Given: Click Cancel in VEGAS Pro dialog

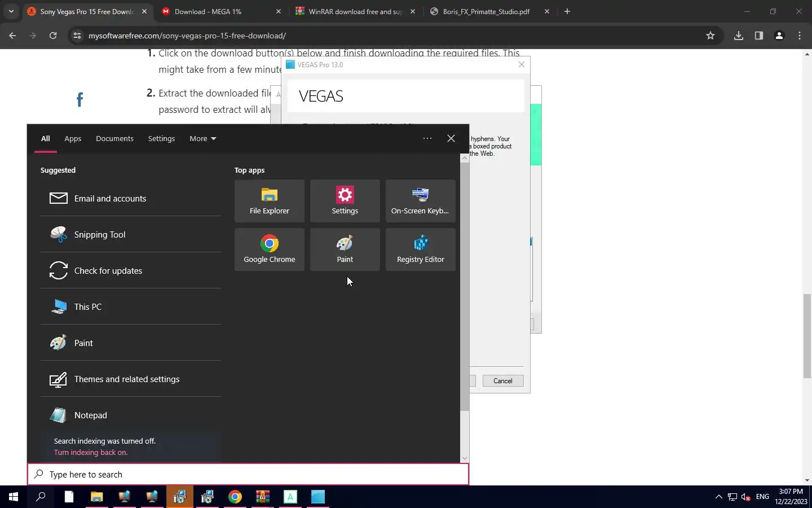Looking at the screenshot, I should 503,381.
